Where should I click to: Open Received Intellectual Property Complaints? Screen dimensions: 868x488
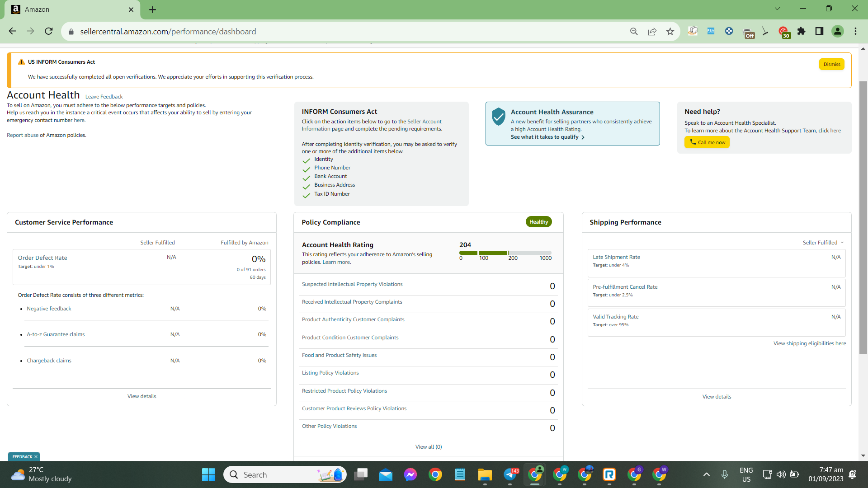[352, 302]
